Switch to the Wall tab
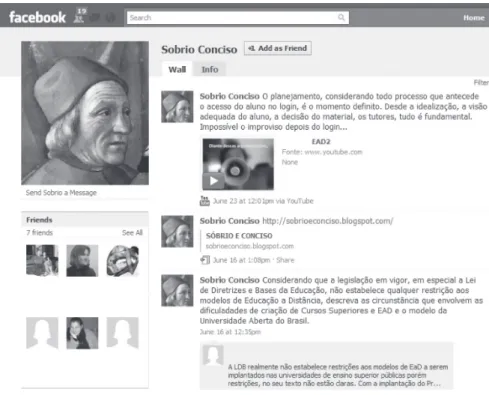 [177, 69]
